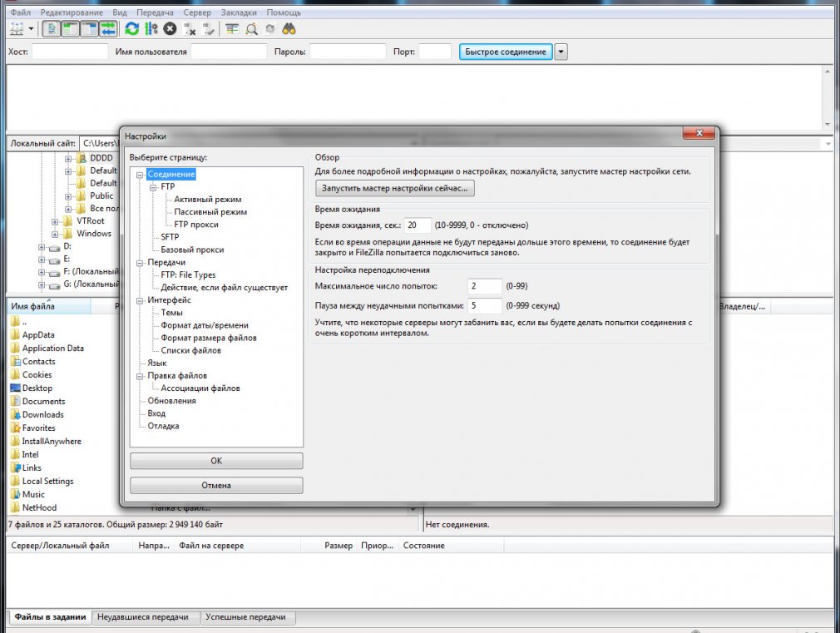
Task: Click the Process queue toolbar icon
Action: tap(151, 29)
